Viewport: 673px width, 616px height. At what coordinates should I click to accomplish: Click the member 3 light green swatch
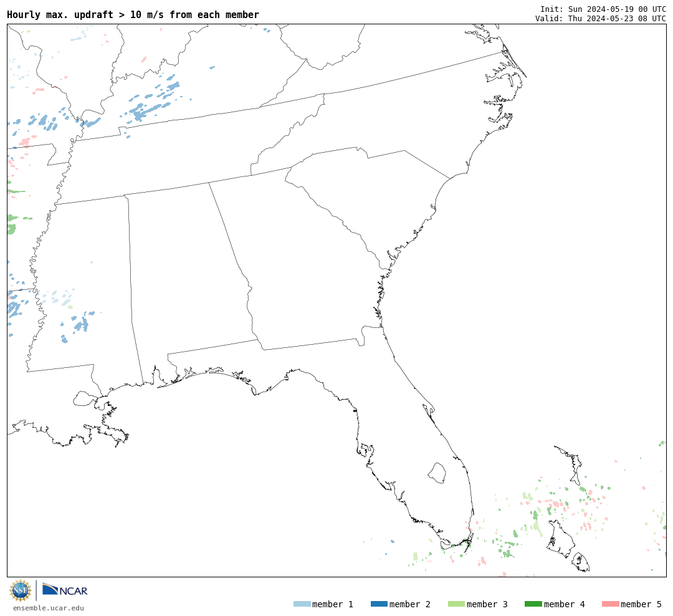point(456,604)
